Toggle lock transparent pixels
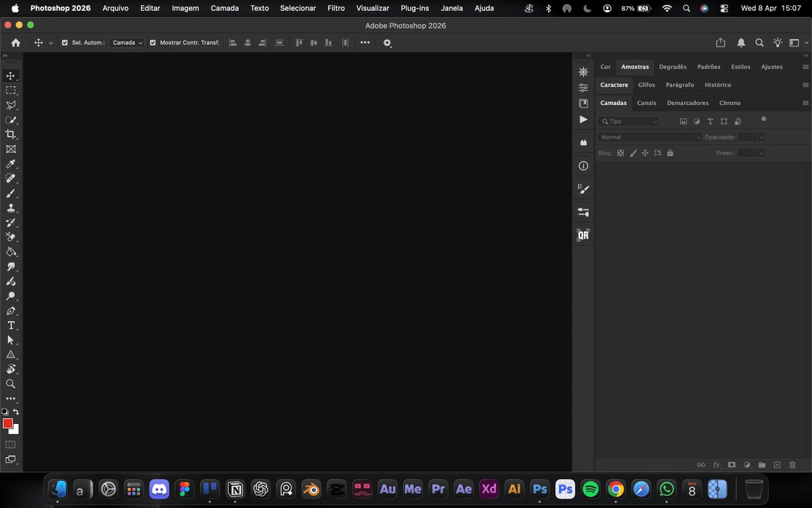 (621, 153)
